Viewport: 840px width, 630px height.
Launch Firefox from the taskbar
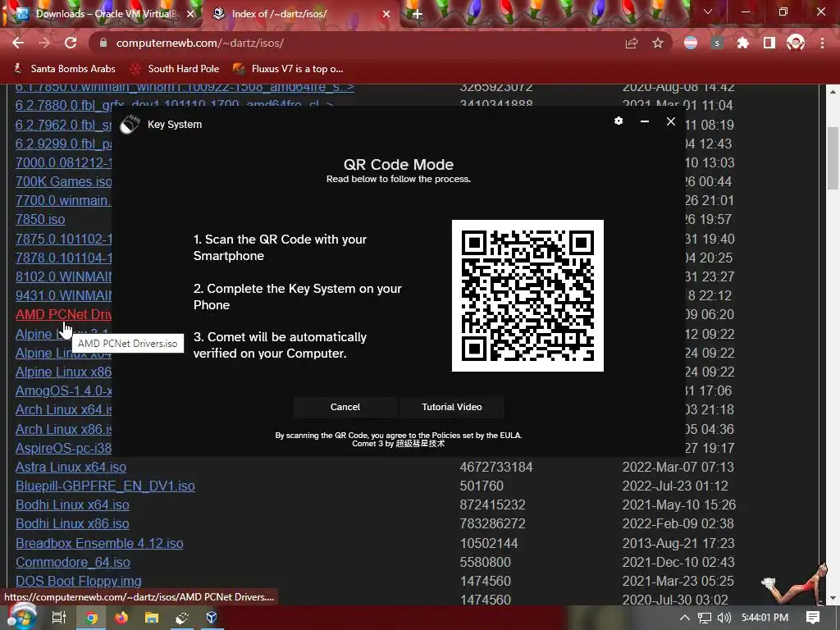tap(121, 618)
